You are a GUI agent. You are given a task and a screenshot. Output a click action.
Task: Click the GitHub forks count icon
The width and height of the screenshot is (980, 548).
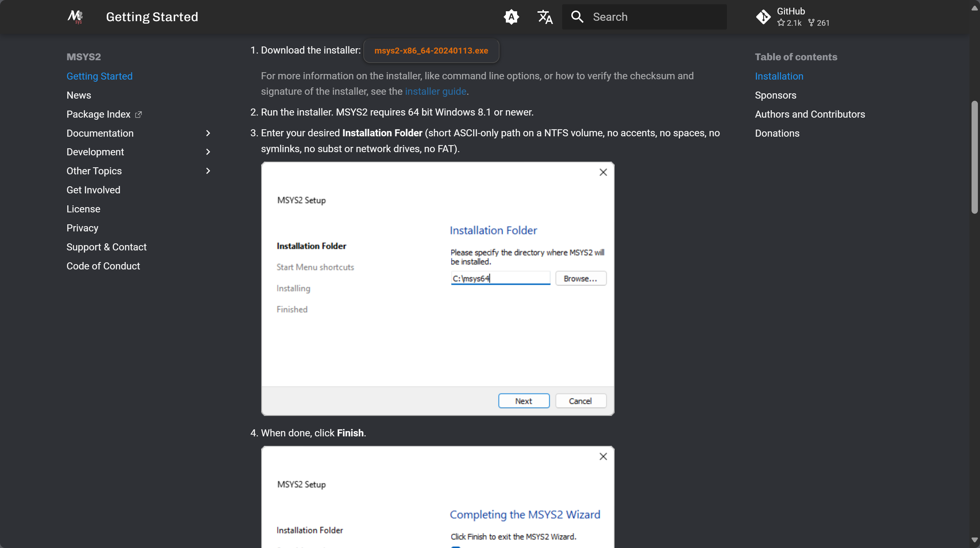811,23
